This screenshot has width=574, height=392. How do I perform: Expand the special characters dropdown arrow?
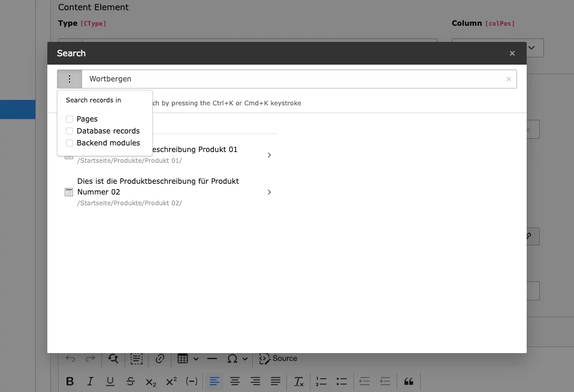coord(245,358)
